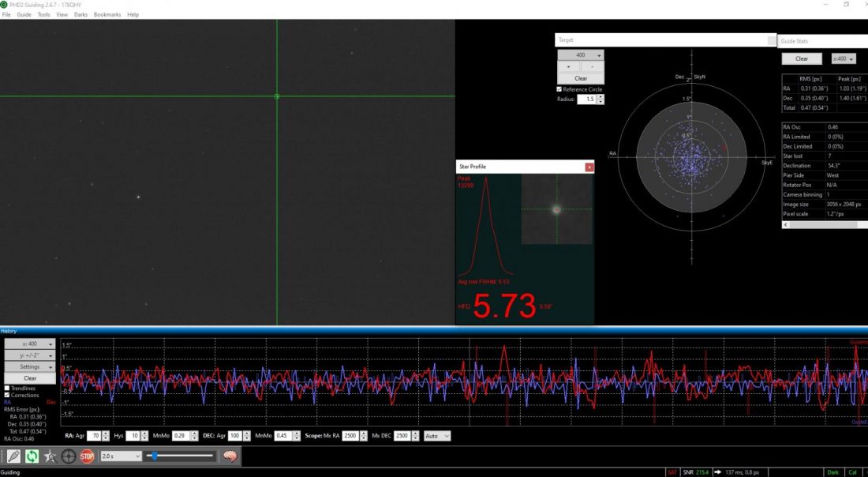Open the 2.0 s exposure dropdown
Screen dimensions: 868x477
[x=122, y=456]
